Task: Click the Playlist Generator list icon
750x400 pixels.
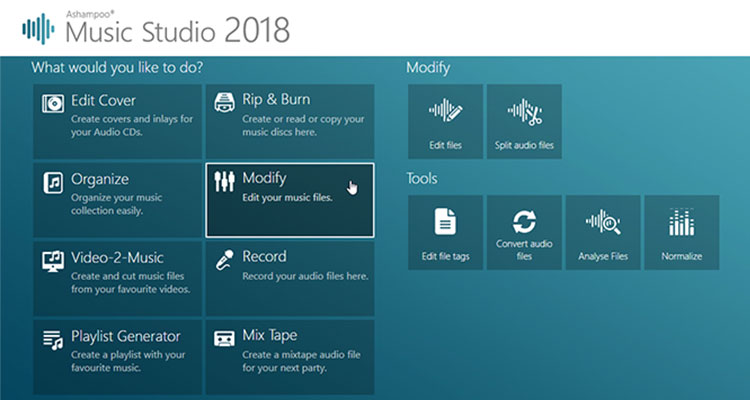Action: click(53, 340)
